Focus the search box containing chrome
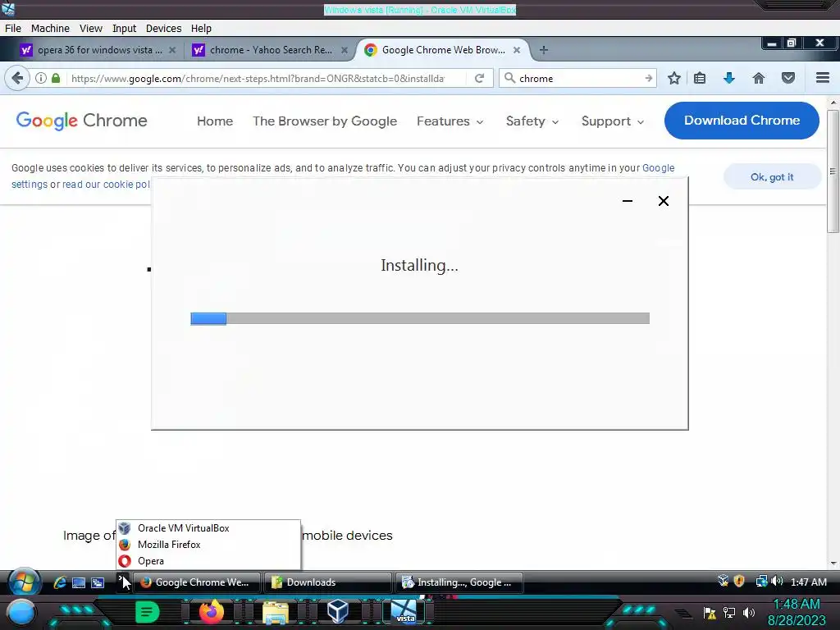 [x=579, y=78]
